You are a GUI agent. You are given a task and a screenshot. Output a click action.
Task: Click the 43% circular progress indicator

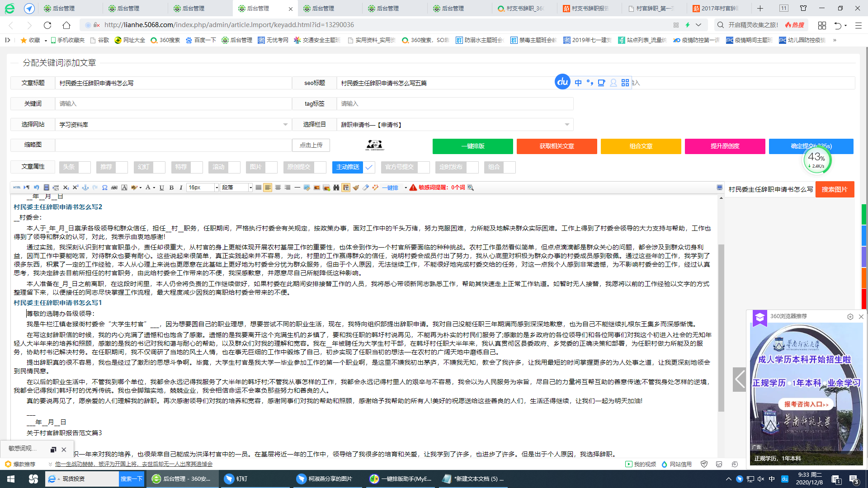click(816, 160)
